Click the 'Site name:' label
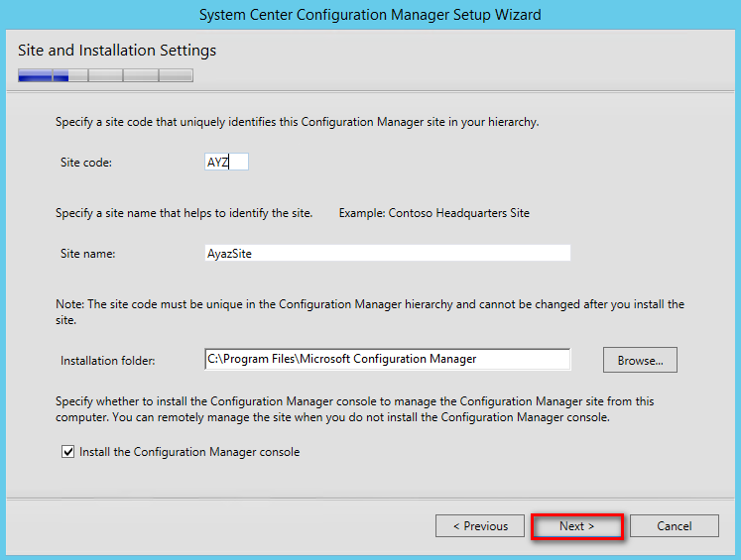The image size is (741, 560). click(x=88, y=254)
